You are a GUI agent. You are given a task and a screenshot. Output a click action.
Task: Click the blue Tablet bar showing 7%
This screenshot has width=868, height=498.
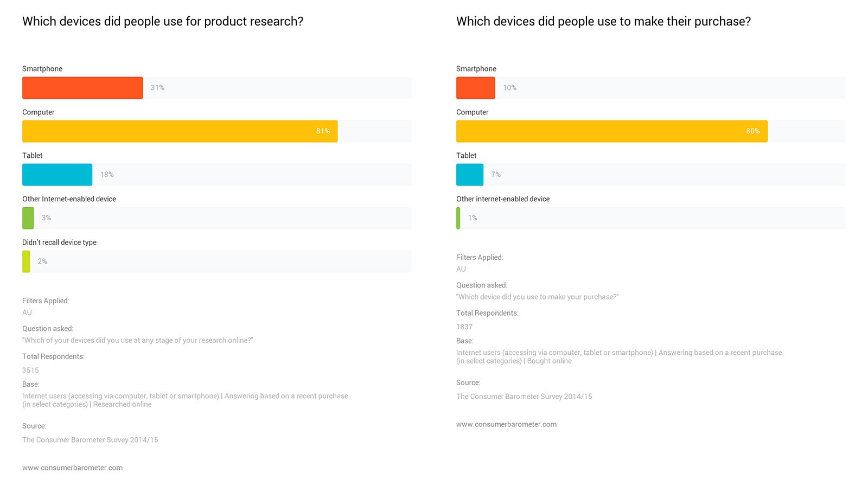coord(469,175)
